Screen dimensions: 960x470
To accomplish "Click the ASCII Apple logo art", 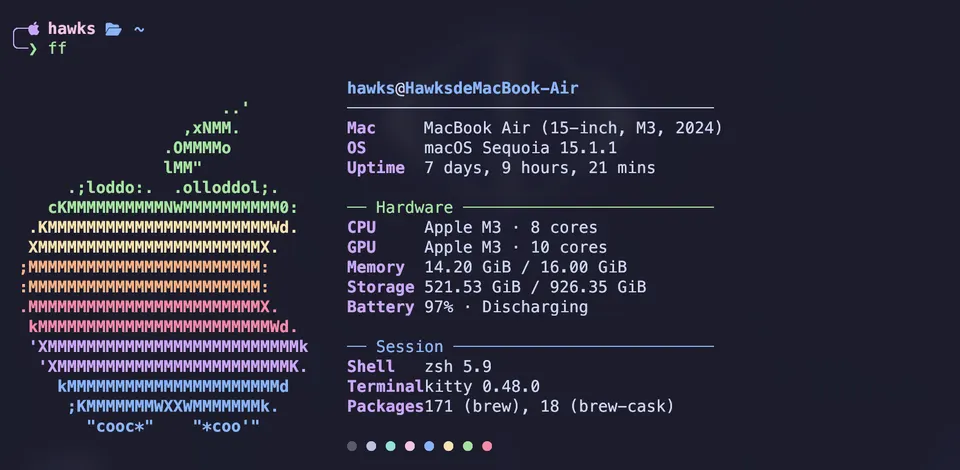I will point(163,267).
